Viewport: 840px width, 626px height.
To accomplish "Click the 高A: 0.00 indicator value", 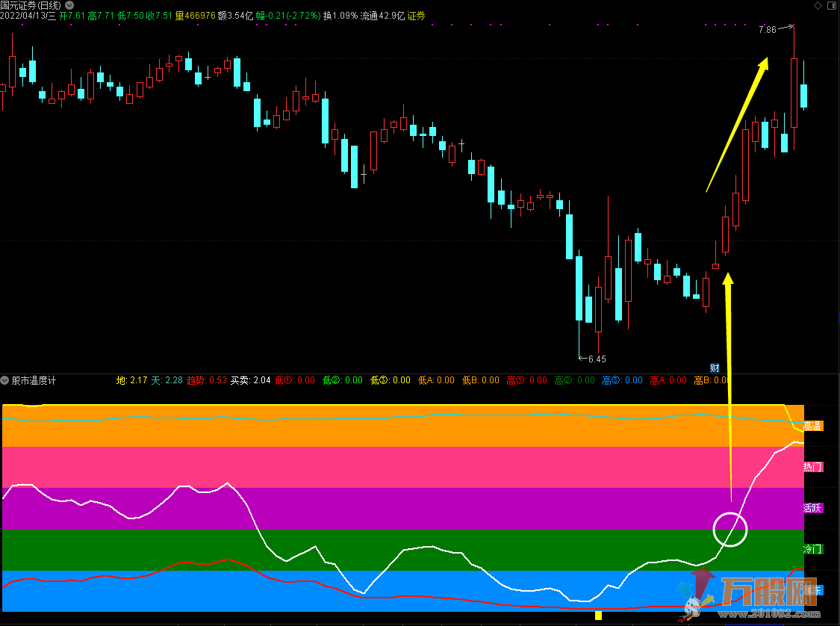I will (668, 380).
